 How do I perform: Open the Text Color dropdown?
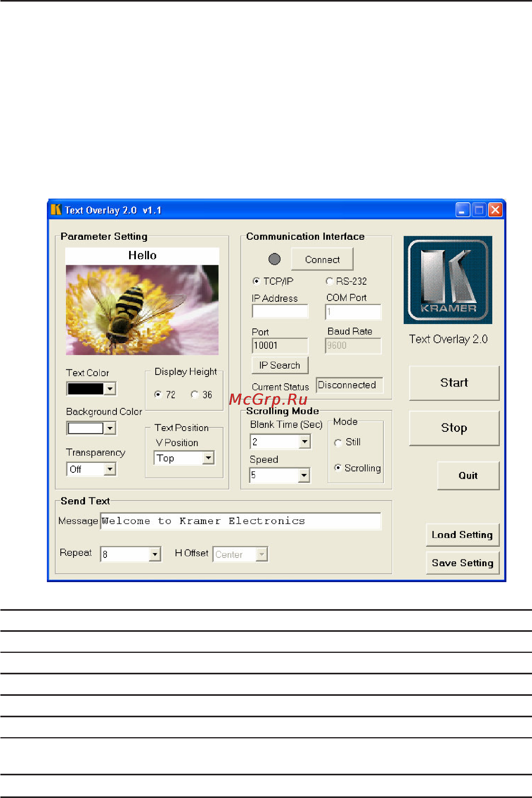tap(110, 388)
